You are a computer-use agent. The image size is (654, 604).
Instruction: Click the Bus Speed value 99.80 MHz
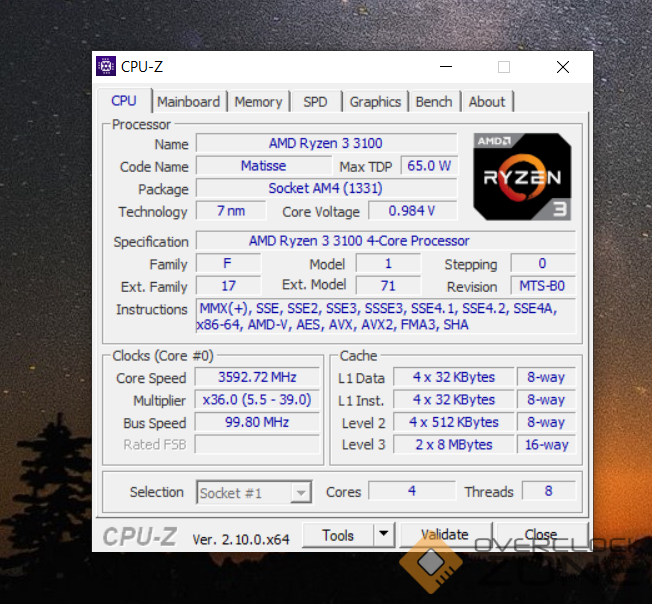tap(257, 422)
